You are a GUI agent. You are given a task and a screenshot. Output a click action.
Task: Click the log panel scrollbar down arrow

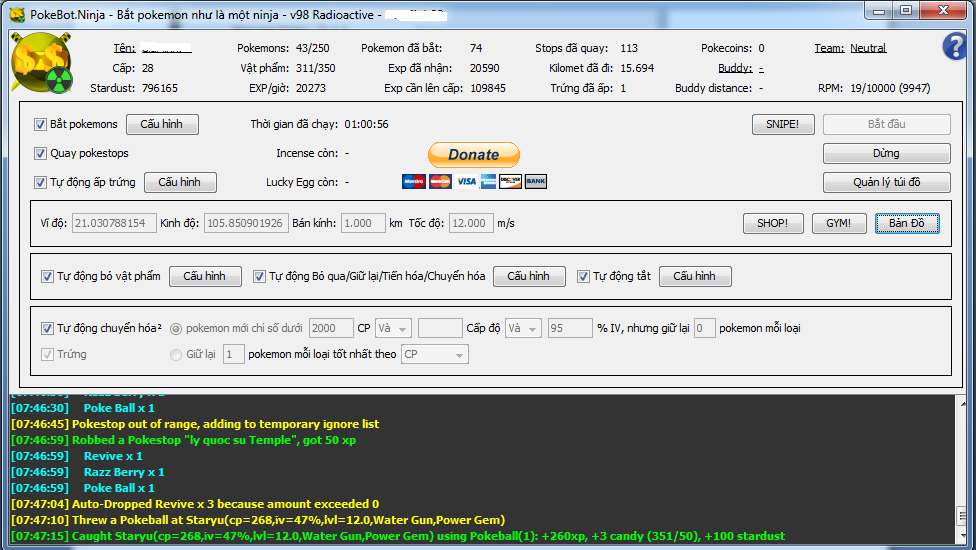click(x=964, y=536)
